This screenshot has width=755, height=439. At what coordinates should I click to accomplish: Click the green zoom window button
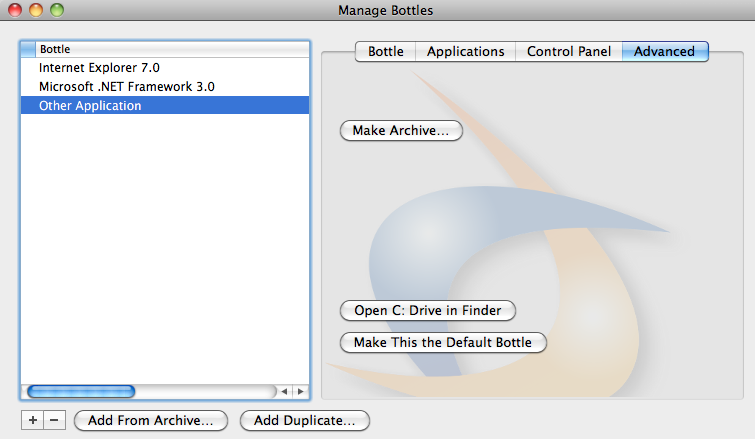tap(57, 10)
